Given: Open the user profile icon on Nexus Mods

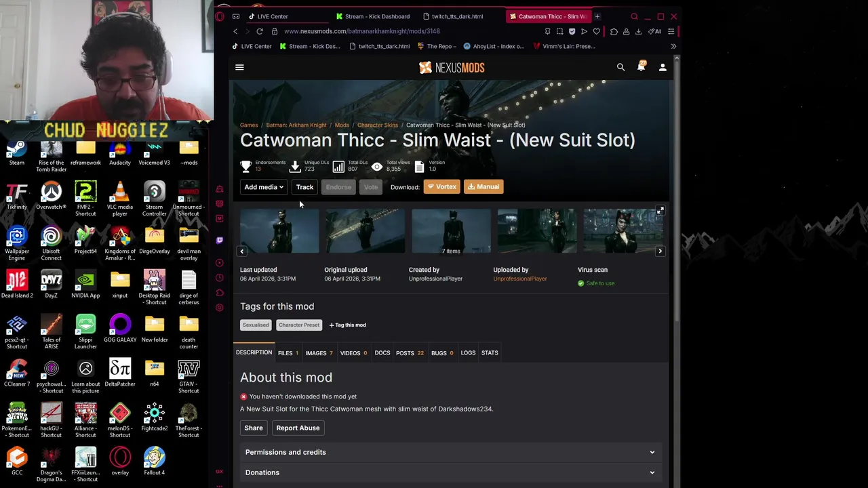Looking at the screenshot, I should pos(663,67).
